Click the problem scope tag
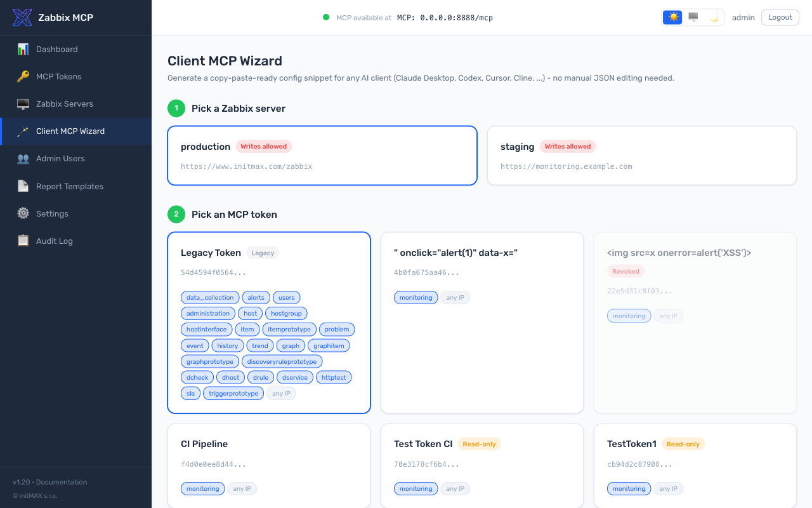Screen dimensions: 812x508 pyautogui.click(x=337, y=329)
